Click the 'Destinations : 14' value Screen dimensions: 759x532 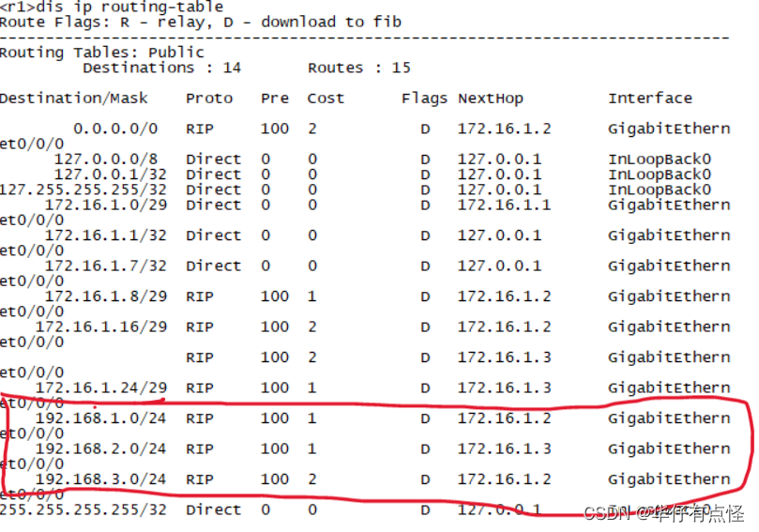(161, 68)
